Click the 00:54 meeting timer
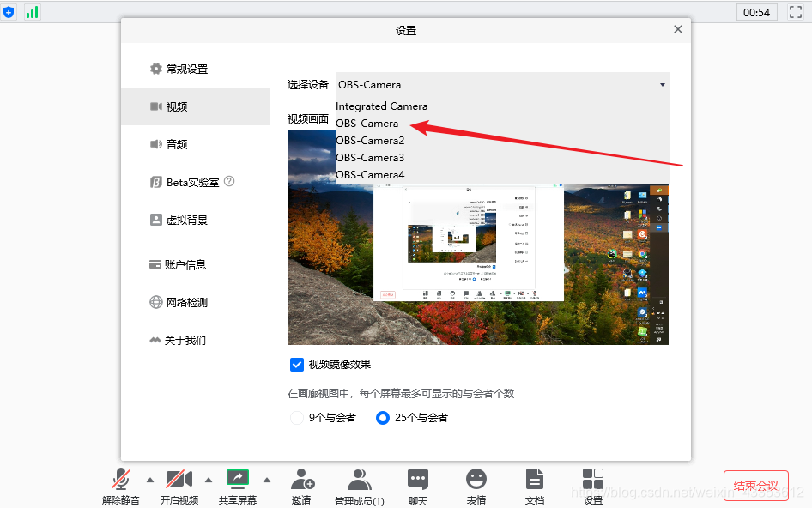Image resolution: width=812 pixels, height=508 pixels. [756, 12]
